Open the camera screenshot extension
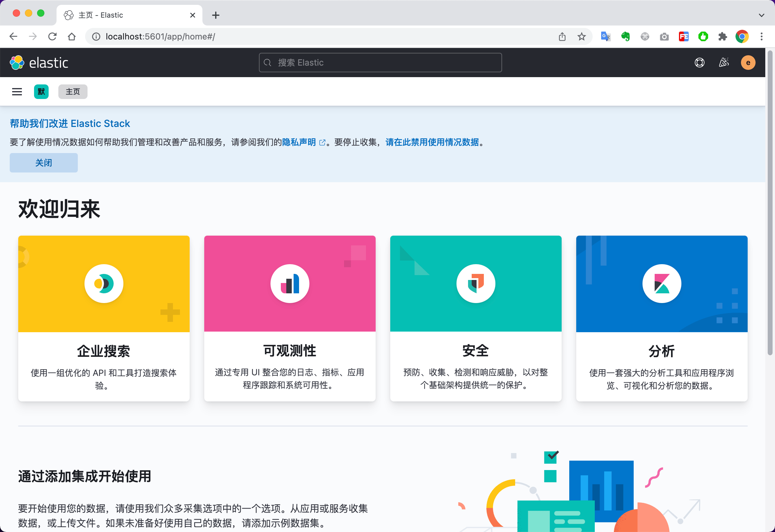 pos(664,37)
